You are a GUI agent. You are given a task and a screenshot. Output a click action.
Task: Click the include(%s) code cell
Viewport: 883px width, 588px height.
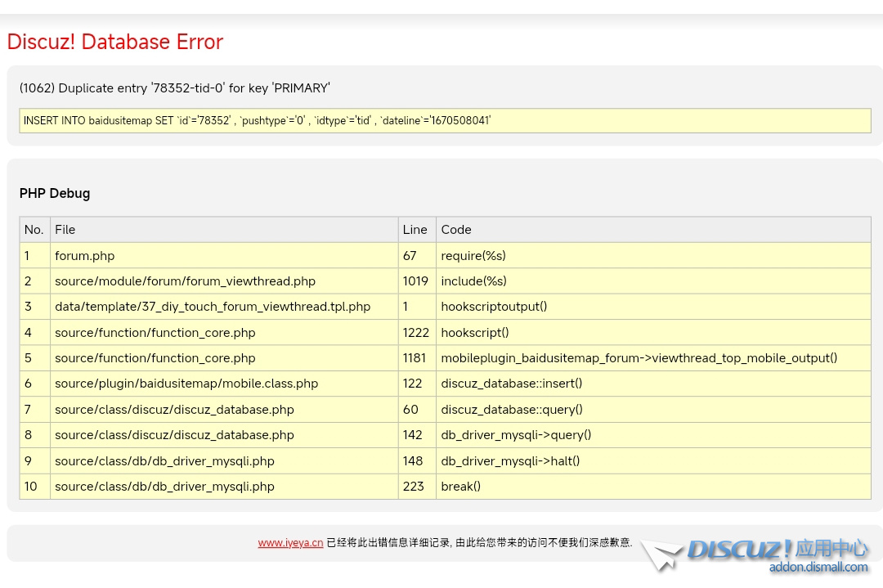(653, 281)
